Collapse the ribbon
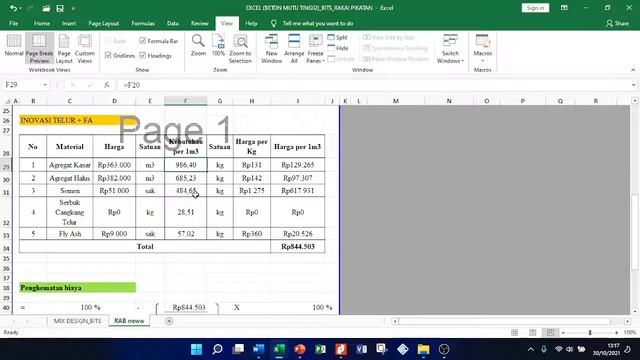 click(x=633, y=70)
